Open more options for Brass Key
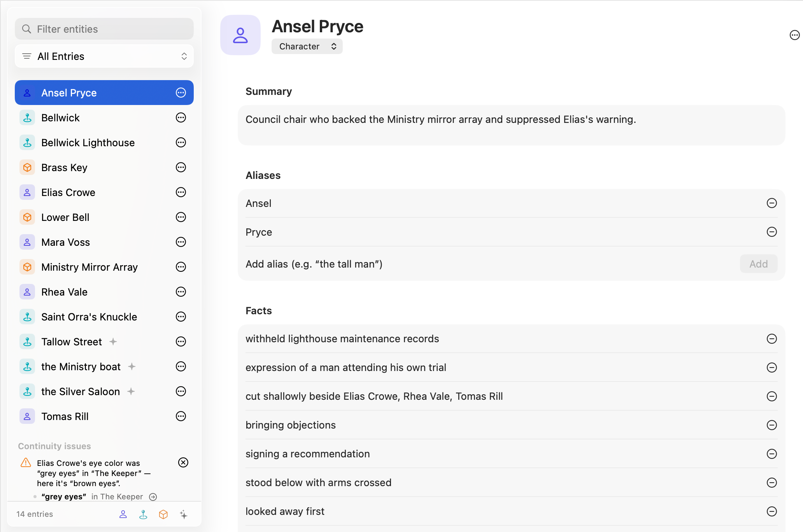Screen dimensions: 803x532 (181, 167)
